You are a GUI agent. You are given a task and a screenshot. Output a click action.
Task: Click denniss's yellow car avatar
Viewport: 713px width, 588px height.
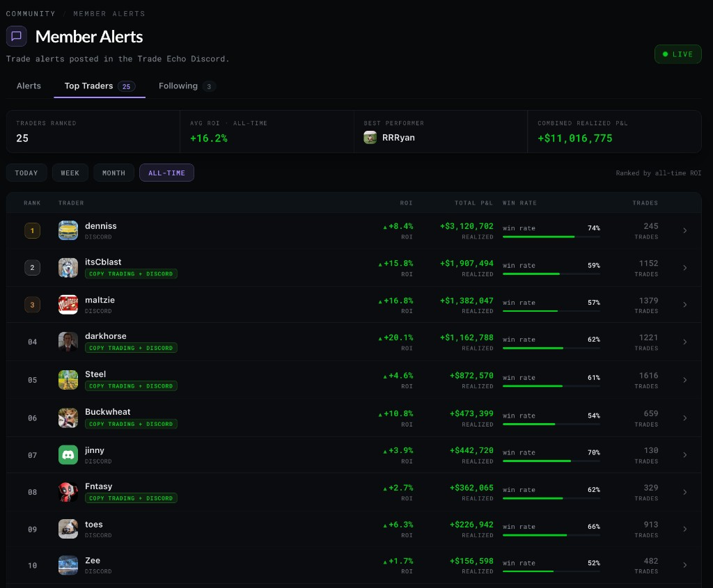68,230
